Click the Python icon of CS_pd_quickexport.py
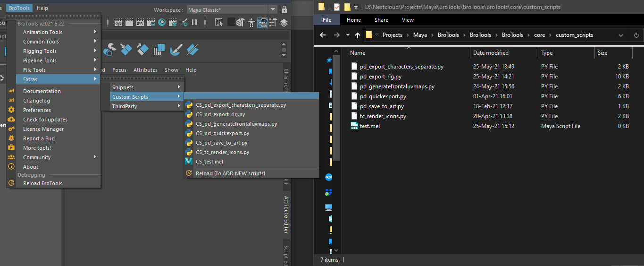This screenshot has height=266, width=644. pos(189,133)
